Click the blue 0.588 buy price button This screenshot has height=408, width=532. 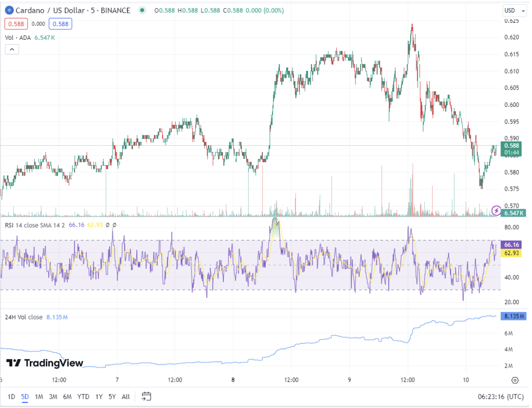pyautogui.click(x=60, y=24)
